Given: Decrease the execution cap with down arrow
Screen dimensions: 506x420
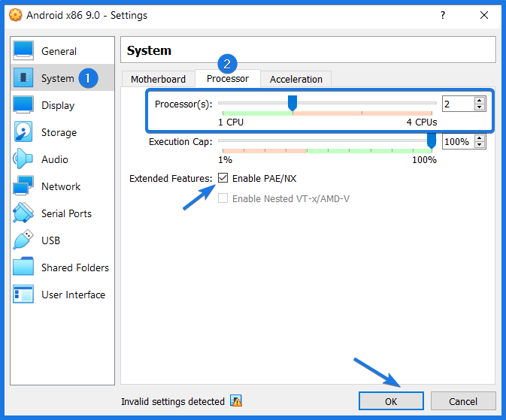Looking at the screenshot, I should click(x=480, y=145).
